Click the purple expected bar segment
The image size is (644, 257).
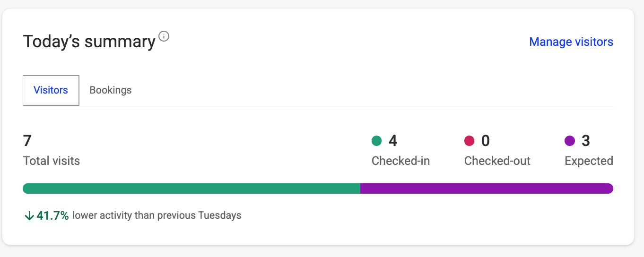486,188
